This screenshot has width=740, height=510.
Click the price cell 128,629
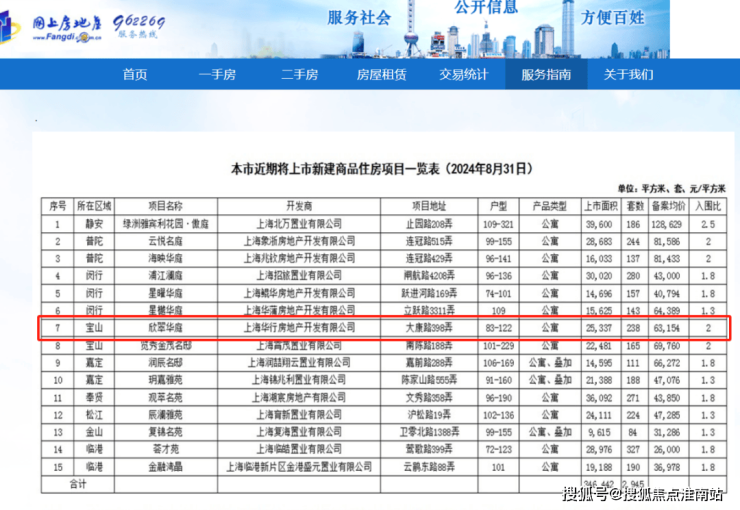coord(666,225)
